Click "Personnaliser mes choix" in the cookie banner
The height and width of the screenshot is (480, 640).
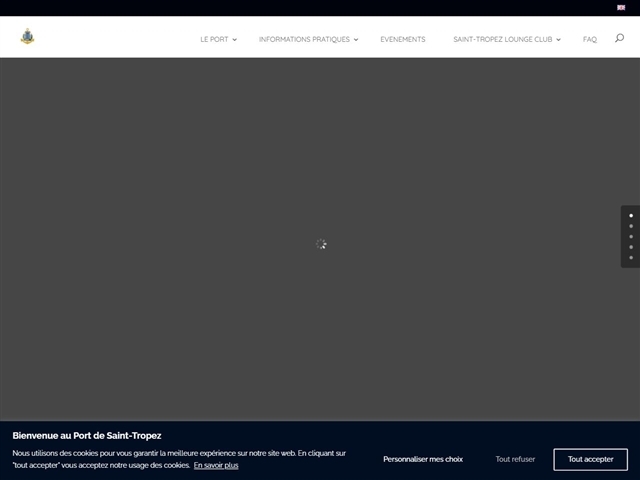[x=423, y=459]
